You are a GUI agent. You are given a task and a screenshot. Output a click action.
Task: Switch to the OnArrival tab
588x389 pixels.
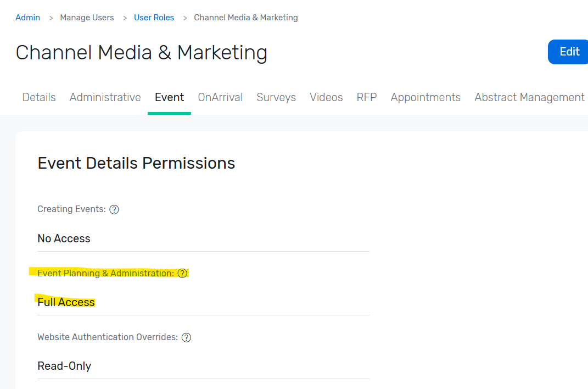pos(220,97)
